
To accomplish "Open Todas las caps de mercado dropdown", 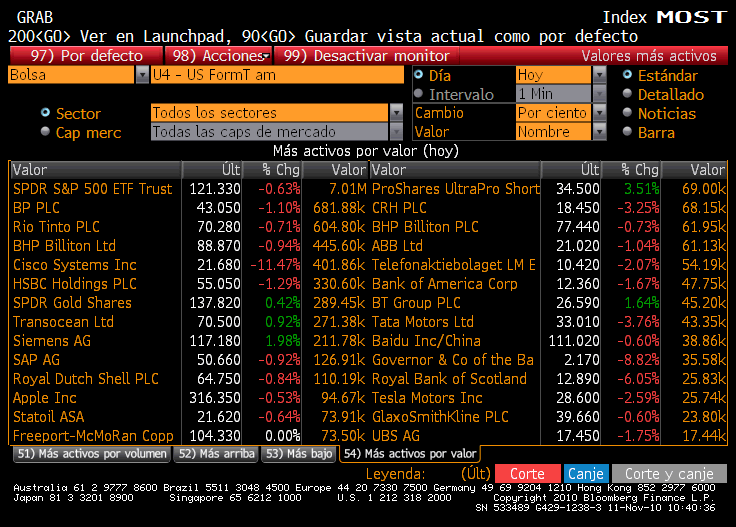I will point(397,132).
